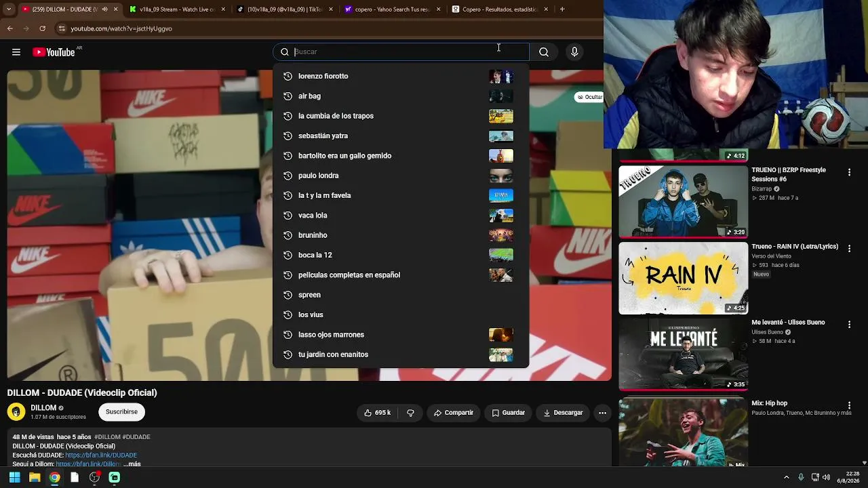Start voice search with microphone button
This screenshot has width=868, height=488.
point(574,52)
